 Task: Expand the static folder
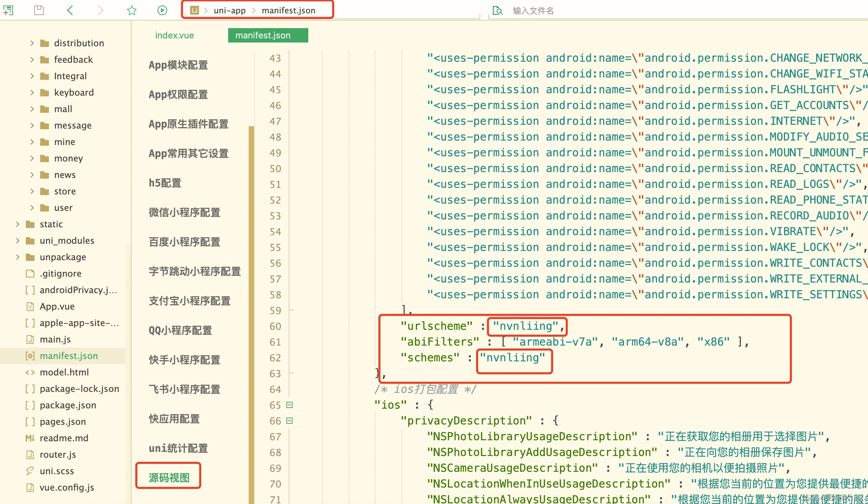coord(18,224)
